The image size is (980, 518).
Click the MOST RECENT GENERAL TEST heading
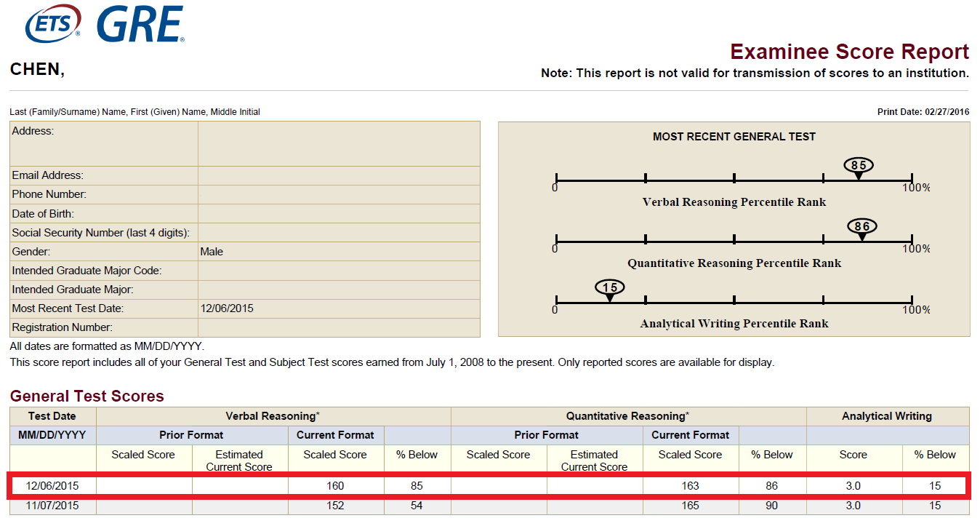734,137
